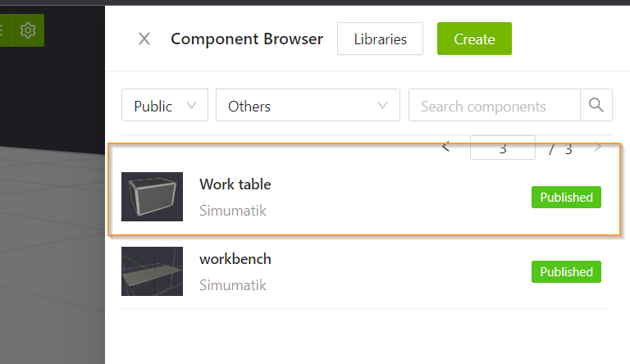Open the Work table component title
The height and width of the screenshot is (364, 630).
coord(235,184)
